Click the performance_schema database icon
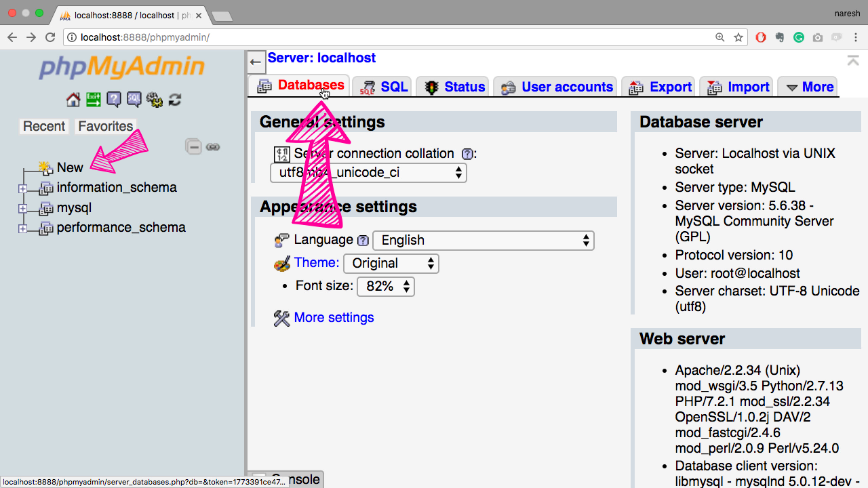868x488 pixels. point(45,228)
